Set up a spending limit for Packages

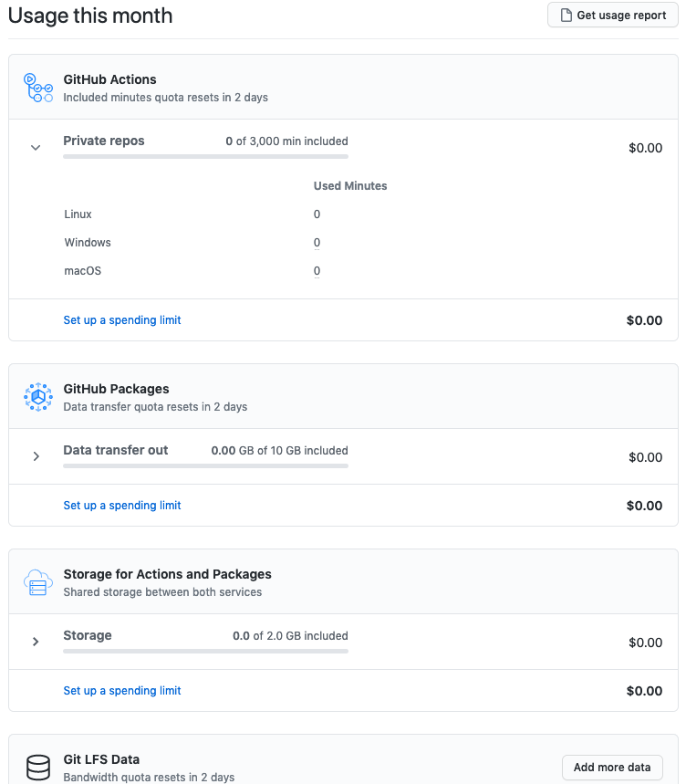(x=122, y=506)
